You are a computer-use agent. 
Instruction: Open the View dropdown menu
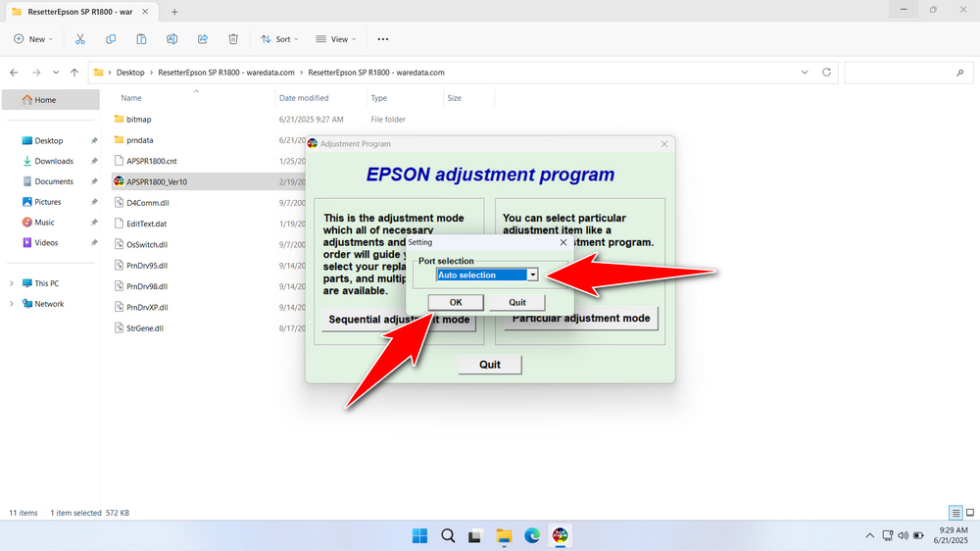pyautogui.click(x=335, y=39)
